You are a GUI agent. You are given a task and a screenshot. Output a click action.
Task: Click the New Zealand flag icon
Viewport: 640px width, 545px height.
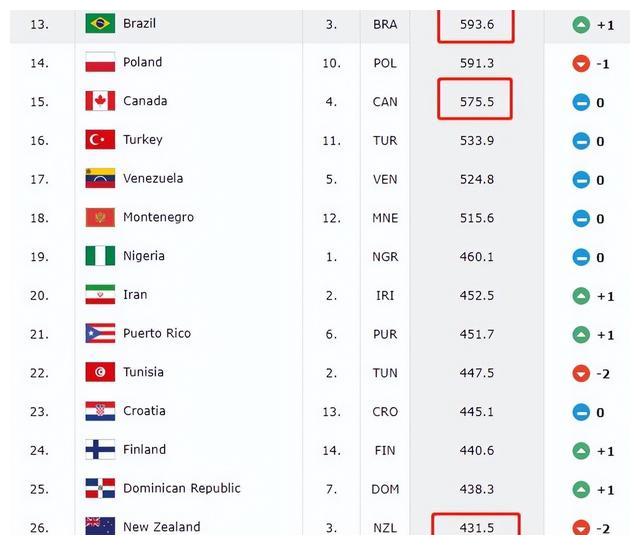100,526
